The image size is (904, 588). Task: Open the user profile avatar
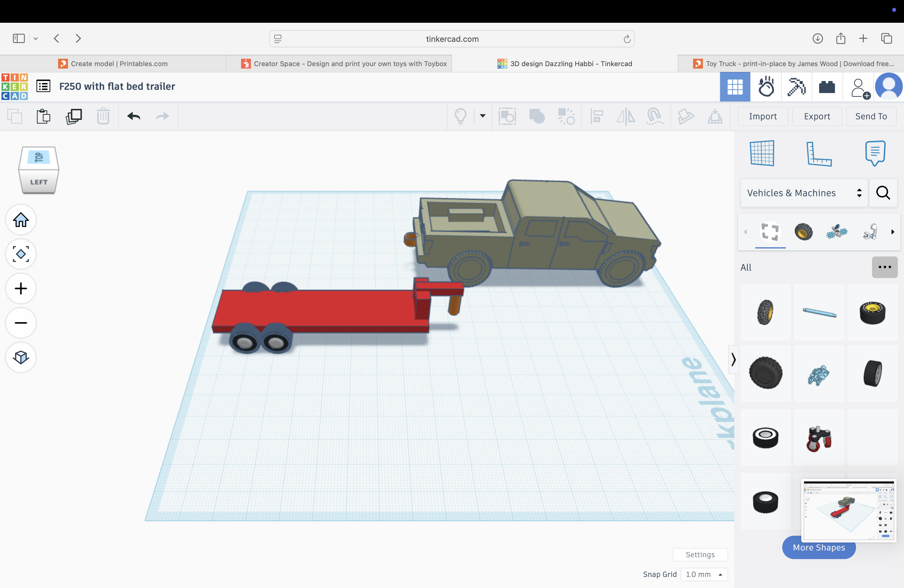[889, 87]
